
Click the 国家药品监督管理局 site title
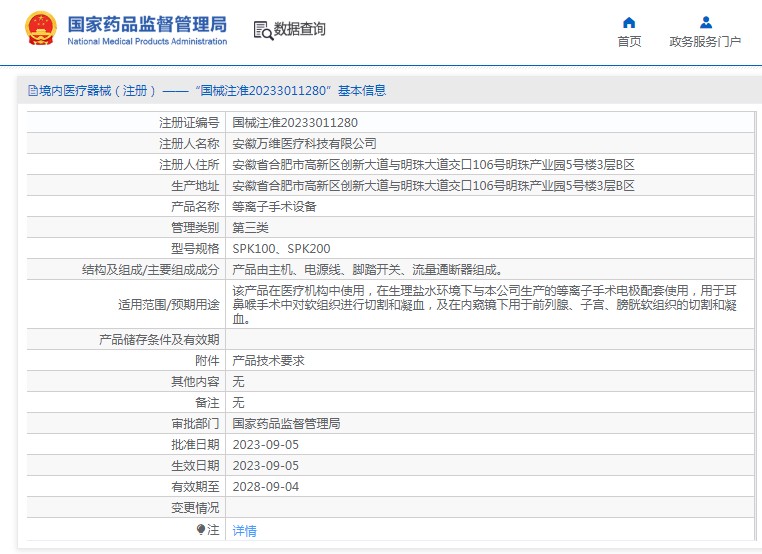[x=147, y=23]
